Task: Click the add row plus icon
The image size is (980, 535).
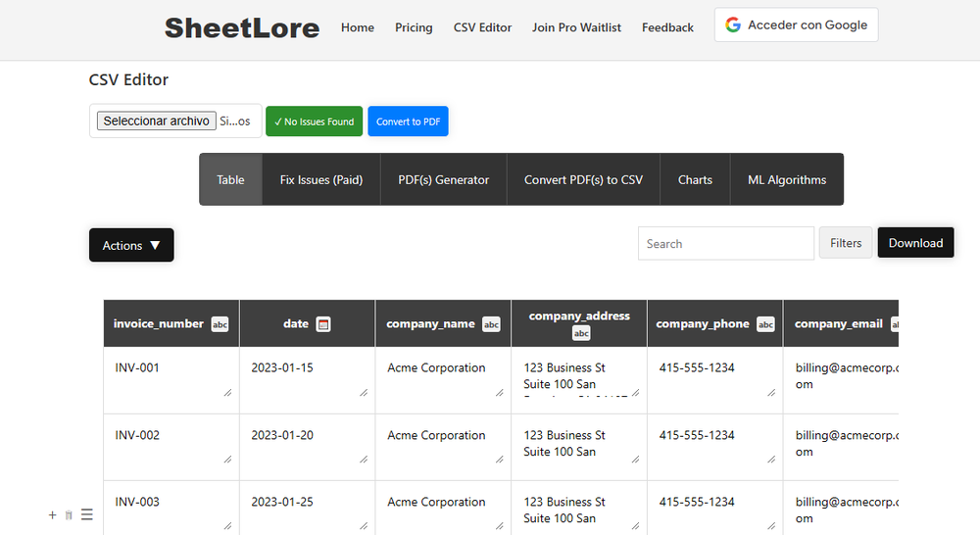Action: 53,515
